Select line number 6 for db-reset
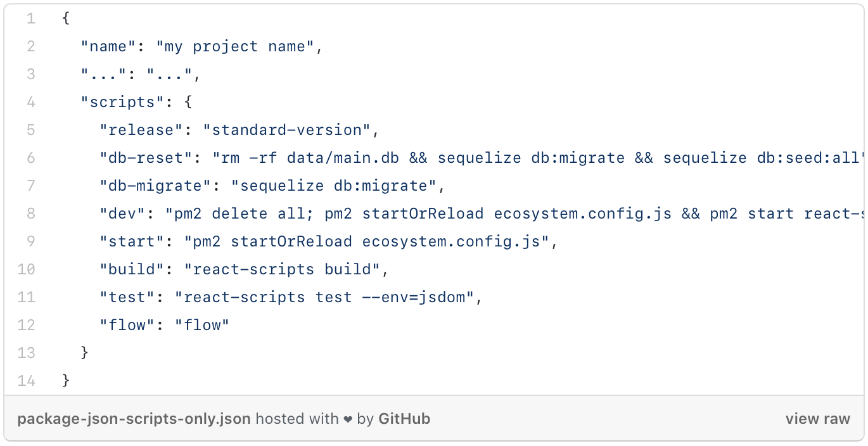 click(31, 158)
